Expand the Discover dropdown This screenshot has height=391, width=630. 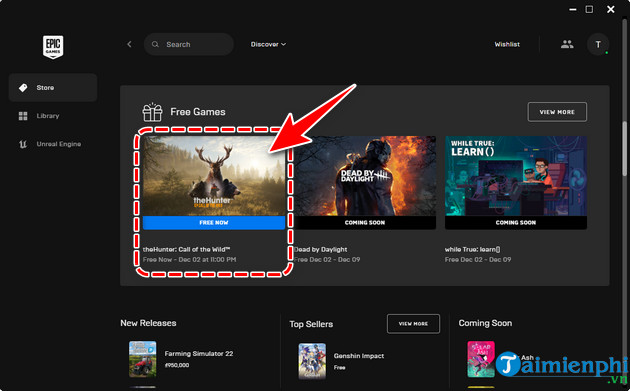268,44
